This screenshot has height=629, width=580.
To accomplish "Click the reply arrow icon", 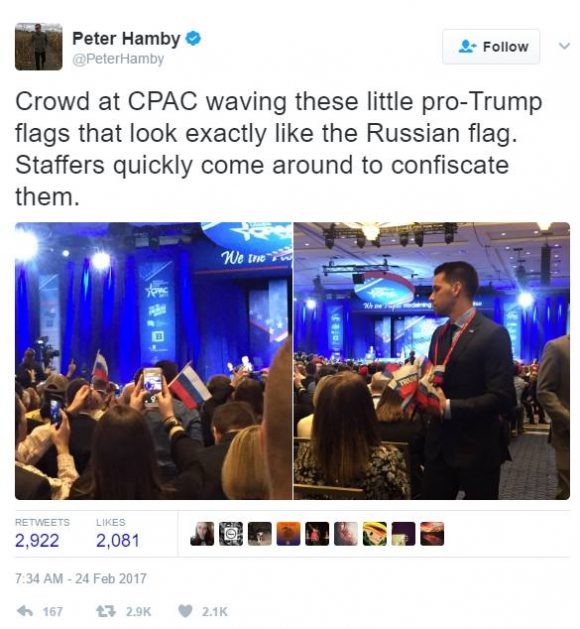I will (25, 611).
